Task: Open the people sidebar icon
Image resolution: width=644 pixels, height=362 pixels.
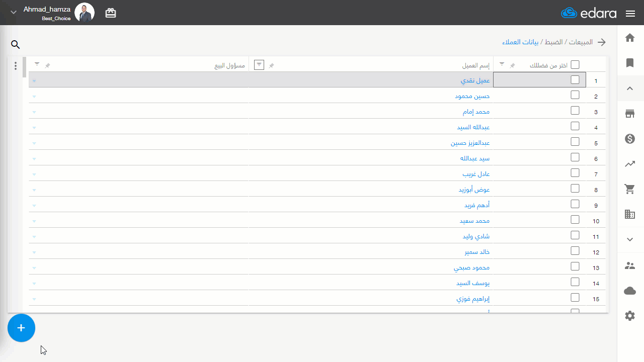Action: [x=630, y=265]
